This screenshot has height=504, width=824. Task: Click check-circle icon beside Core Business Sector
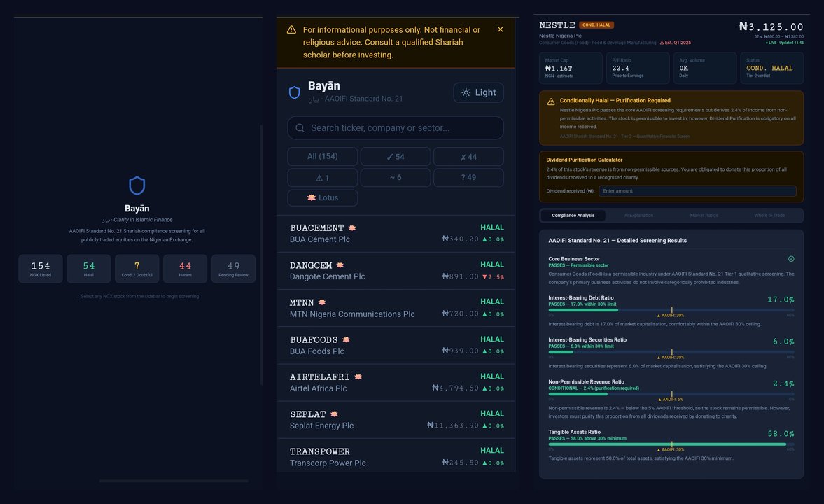(791, 258)
